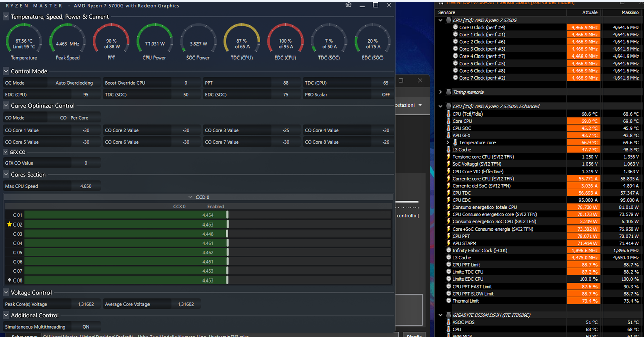Collapse the GIGABYTE B550M DS3H sensor group
This screenshot has width=644, height=337.
pos(441,315)
